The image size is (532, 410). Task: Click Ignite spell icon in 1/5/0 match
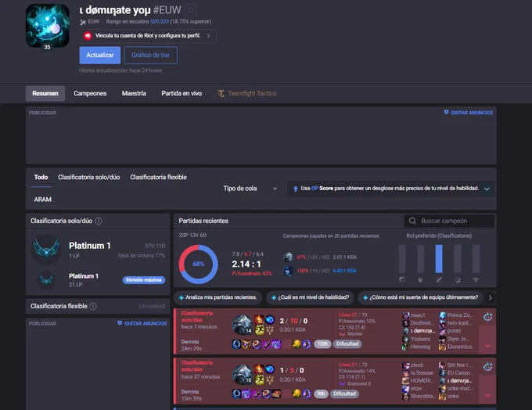pos(259,369)
